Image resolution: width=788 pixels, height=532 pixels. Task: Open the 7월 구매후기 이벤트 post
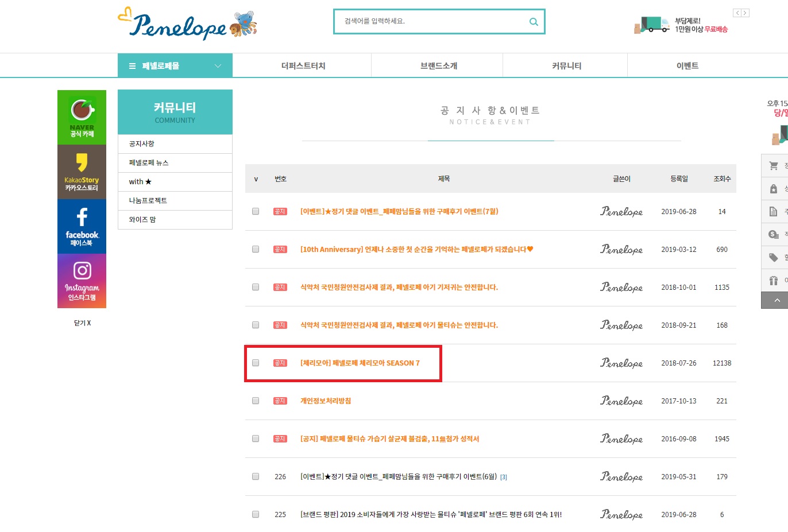(399, 211)
